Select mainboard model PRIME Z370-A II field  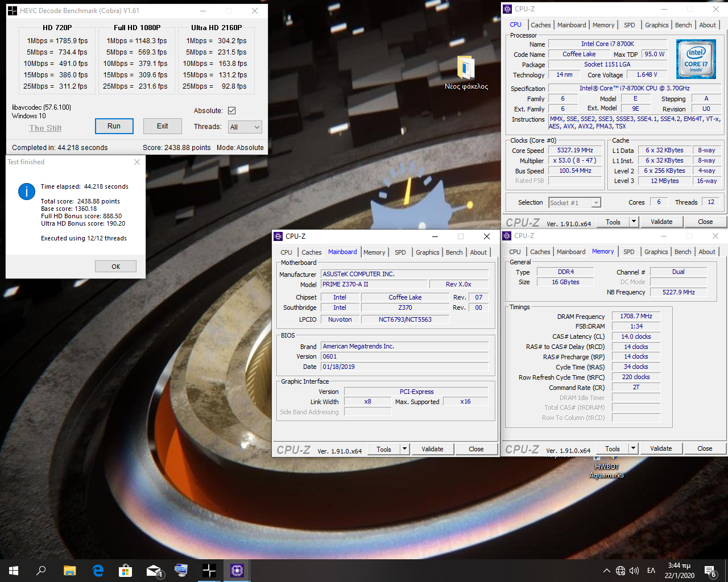[x=374, y=284]
